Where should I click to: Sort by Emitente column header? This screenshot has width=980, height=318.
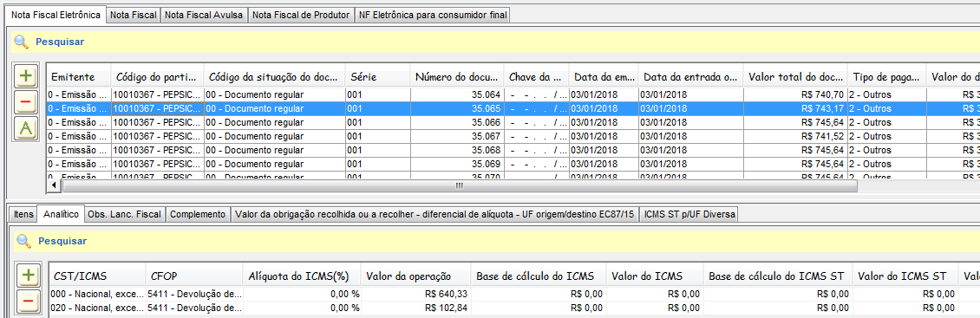click(79, 77)
